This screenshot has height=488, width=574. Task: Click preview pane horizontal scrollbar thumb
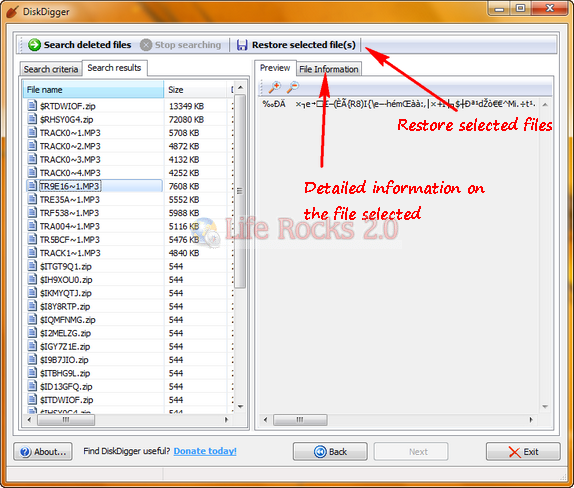300,420
